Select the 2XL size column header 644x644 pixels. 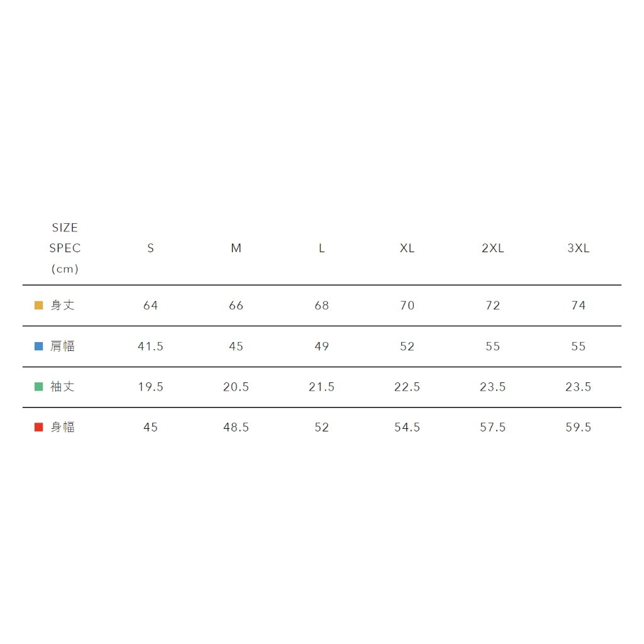pyautogui.click(x=492, y=248)
